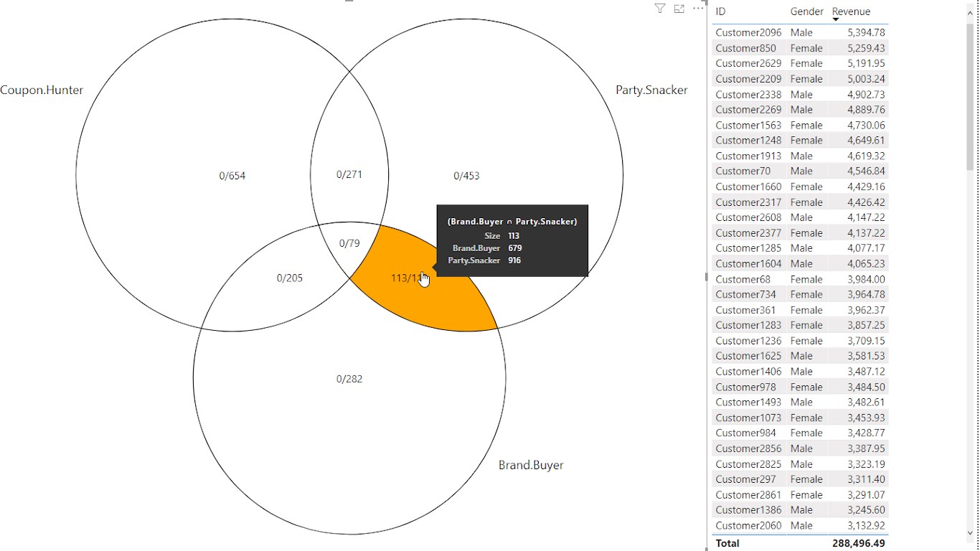Click revenue value 3,323.19
Screen dimensions: 980x551
click(x=866, y=464)
